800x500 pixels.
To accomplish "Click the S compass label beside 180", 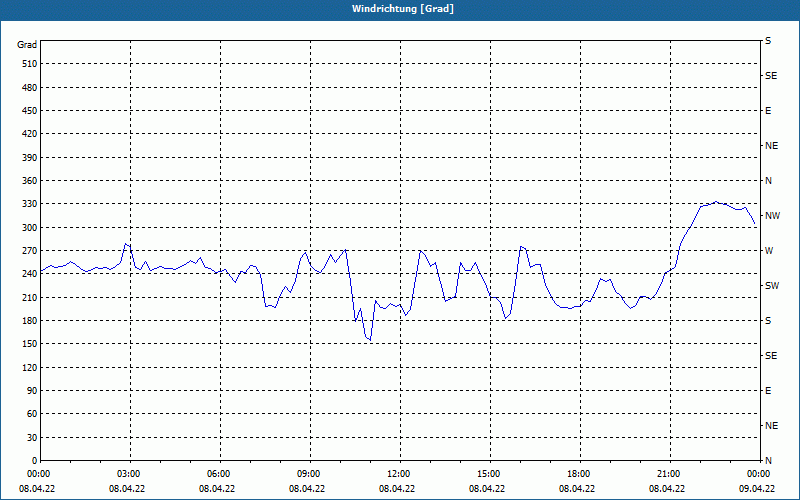I will [768, 321].
